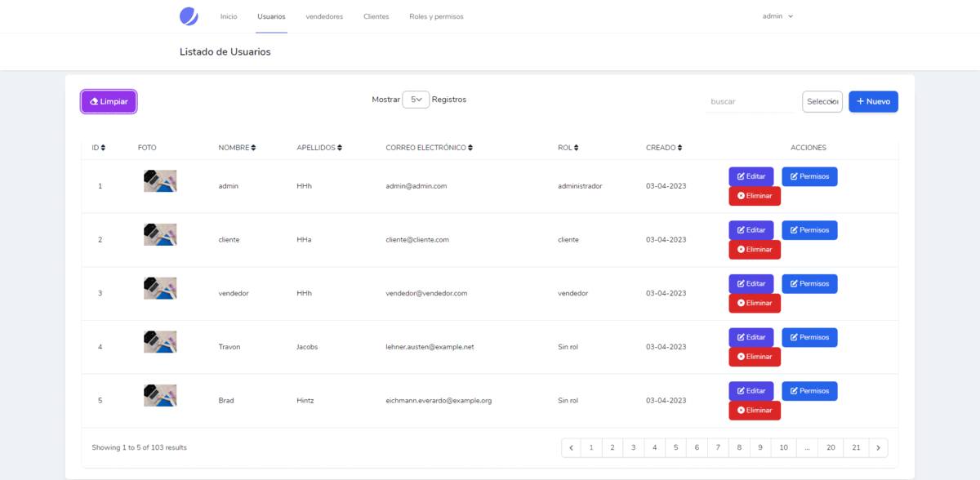
Task: Open the Clientes navigation item
Action: coord(376,16)
